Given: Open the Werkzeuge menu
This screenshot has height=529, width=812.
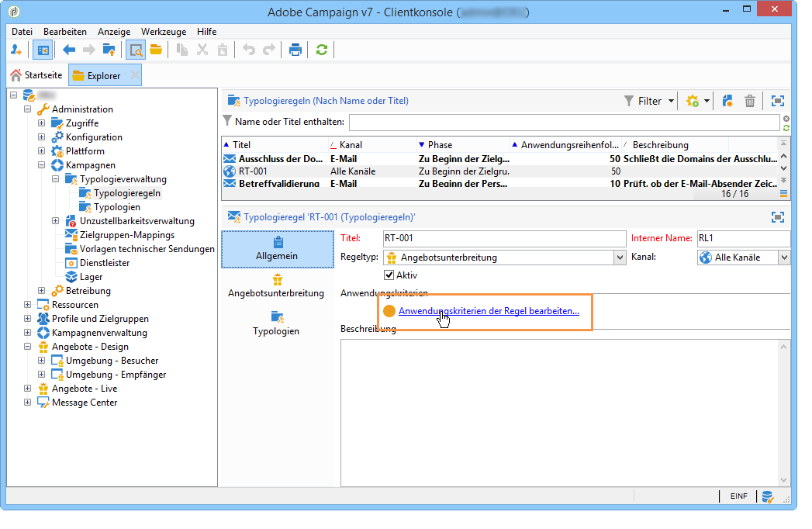Looking at the screenshot, I should (164, 32).
